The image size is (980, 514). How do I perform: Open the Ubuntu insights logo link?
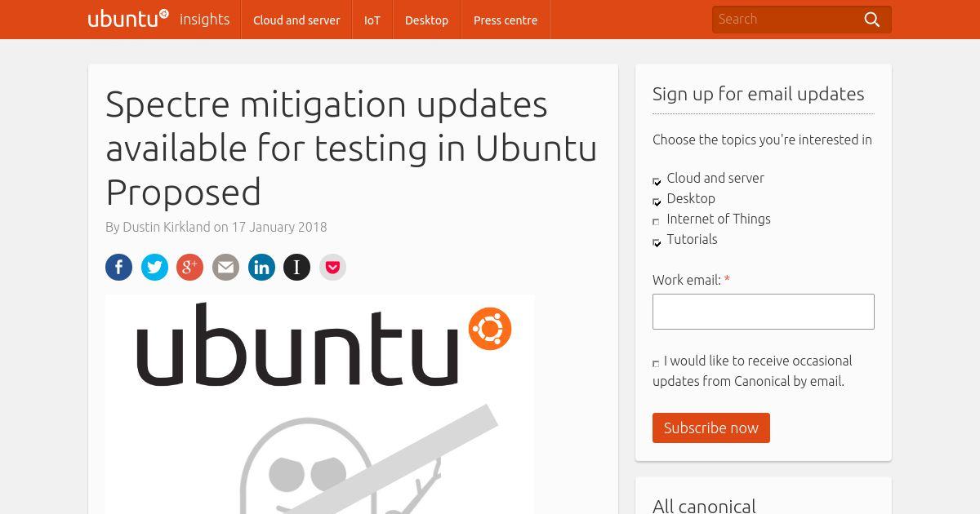tap(159, 19)
